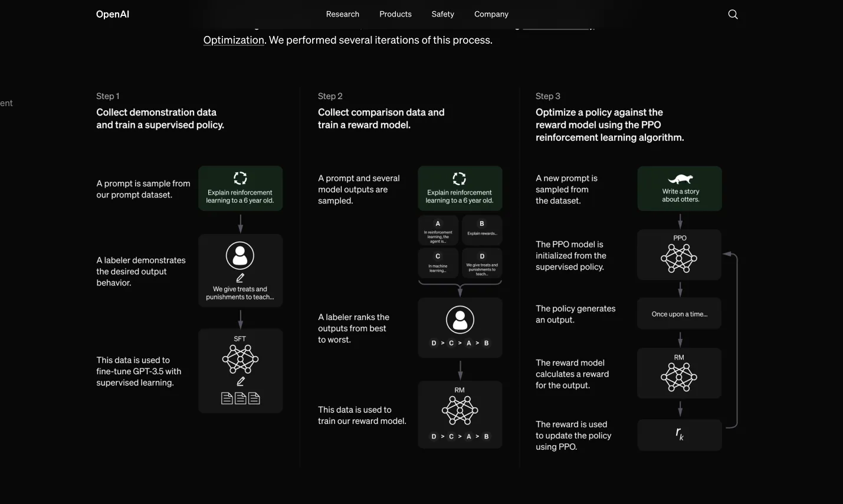Click 'Write a story about otters.' text

pyautogui.click(x=680, y=196)
